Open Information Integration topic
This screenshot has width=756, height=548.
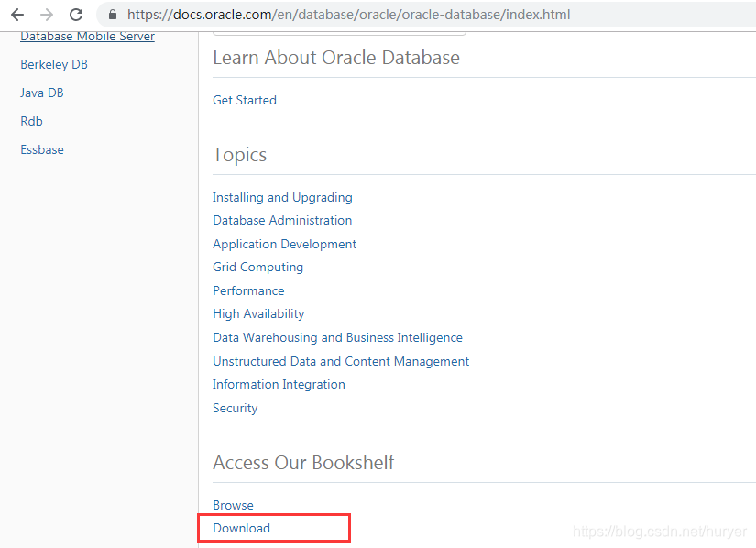tap(279, 385)
